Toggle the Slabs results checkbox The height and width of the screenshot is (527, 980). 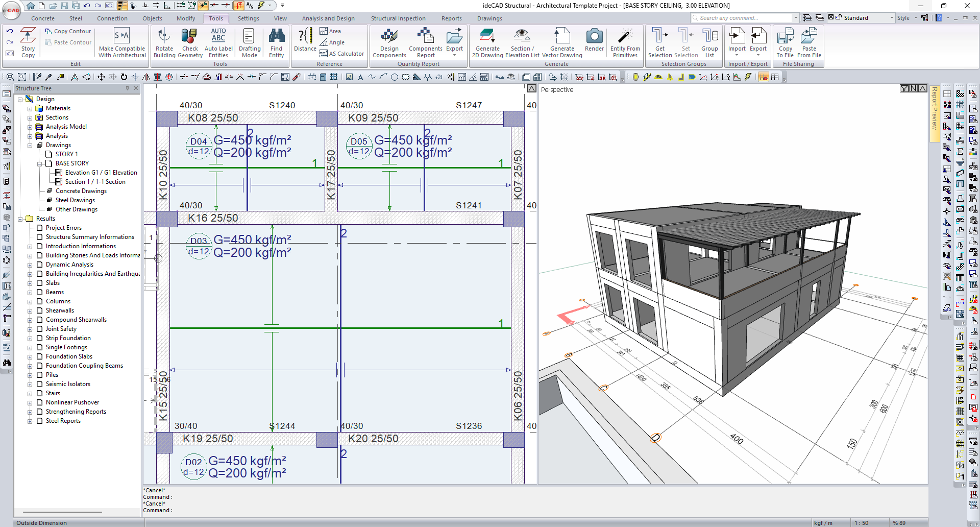[x=39, y=283]
